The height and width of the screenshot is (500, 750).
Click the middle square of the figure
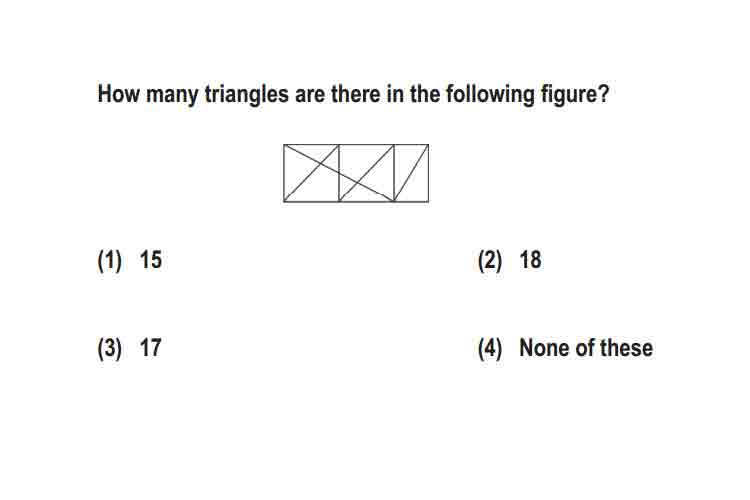[366, 173]
